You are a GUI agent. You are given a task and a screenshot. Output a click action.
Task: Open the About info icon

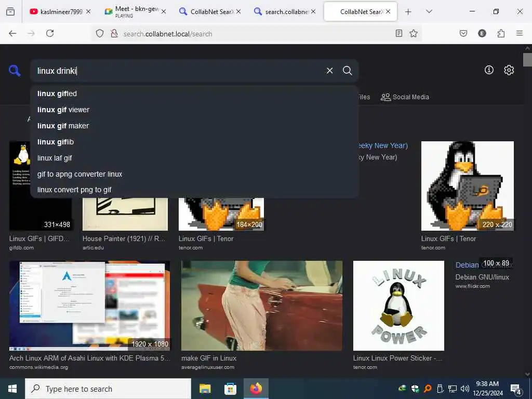coord(489,70)
